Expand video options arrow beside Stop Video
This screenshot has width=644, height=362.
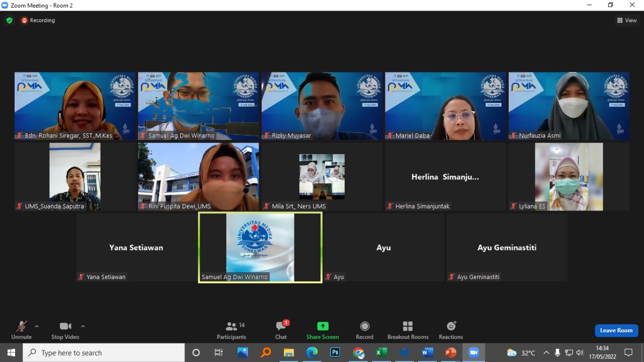83,326
